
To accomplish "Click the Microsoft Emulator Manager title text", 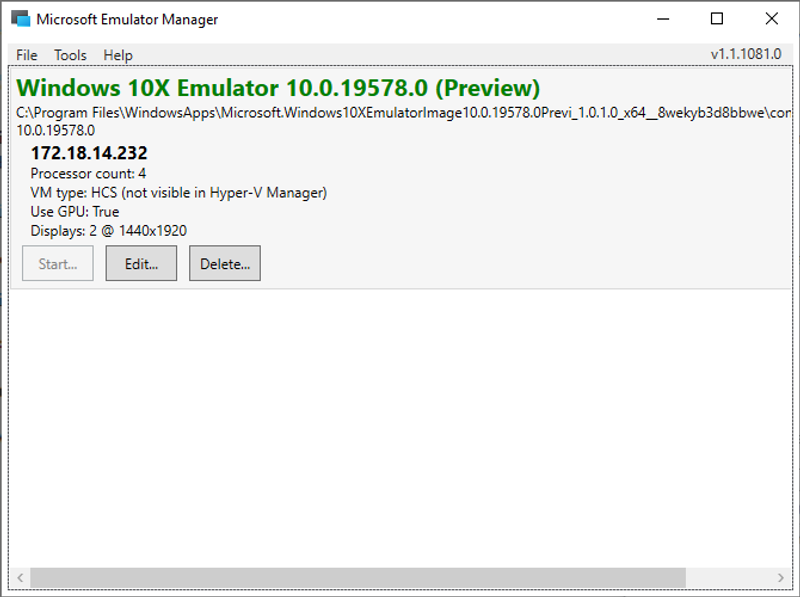I will 127,19.
